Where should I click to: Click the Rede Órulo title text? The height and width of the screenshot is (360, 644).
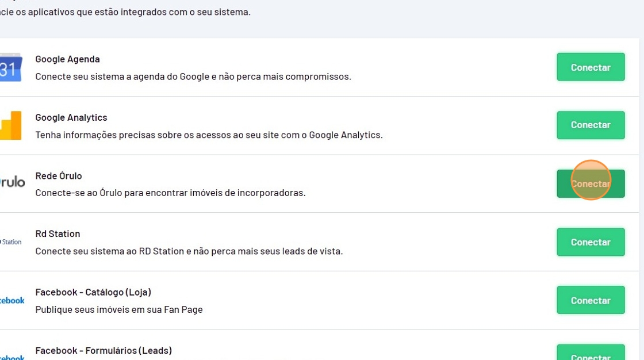pyautogui.click(x=59, y=176)
